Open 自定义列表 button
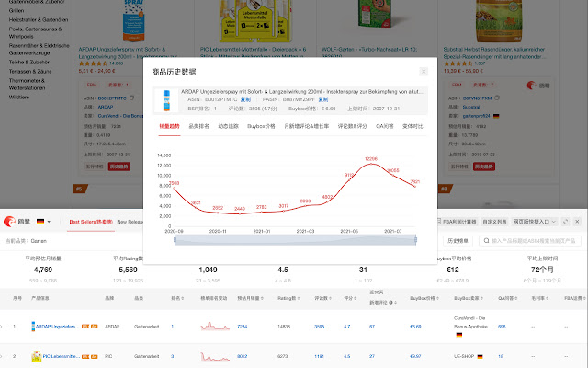The width and height of the screenshot is (588, 368). (x=494, y=222)
